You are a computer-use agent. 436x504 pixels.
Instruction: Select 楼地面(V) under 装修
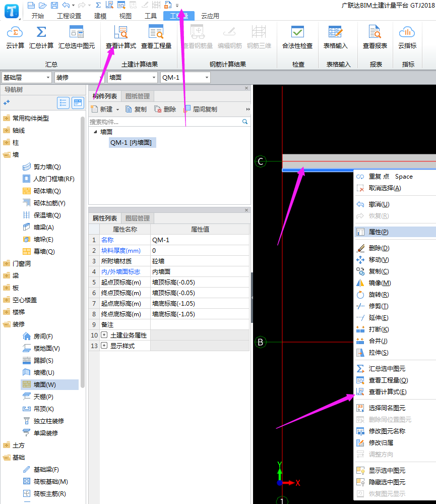coord(46,349)
